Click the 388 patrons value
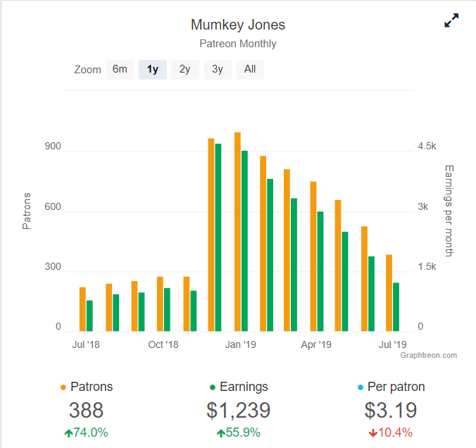This screenshot has height=448, width=476. point(86,411)
